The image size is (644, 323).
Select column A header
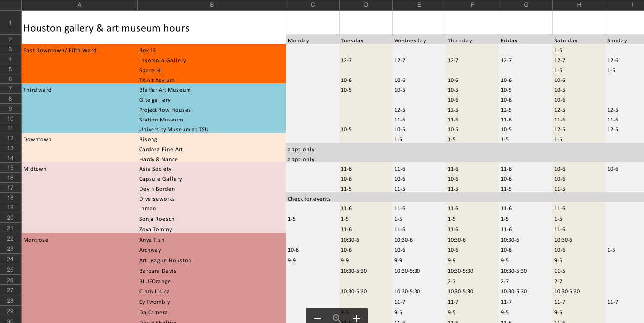(79, 5)
